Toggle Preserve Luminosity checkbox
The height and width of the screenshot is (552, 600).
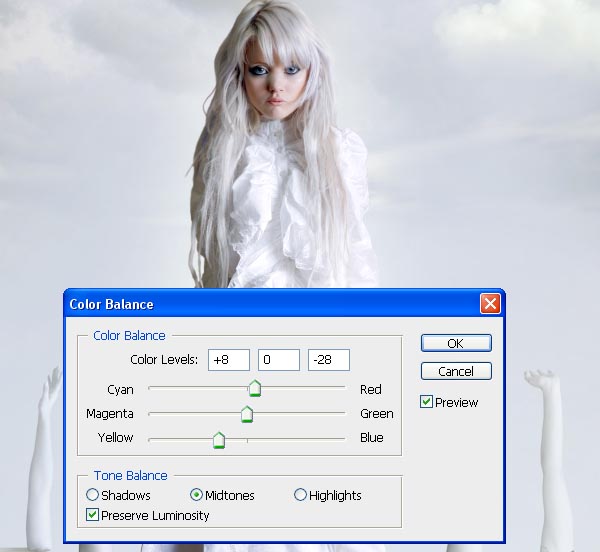pos(92,515)
